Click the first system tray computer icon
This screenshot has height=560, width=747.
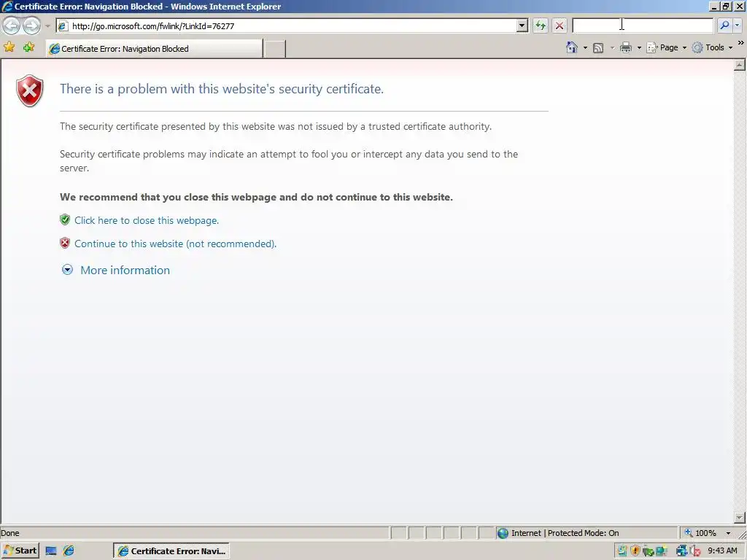[x=622, y=551]
